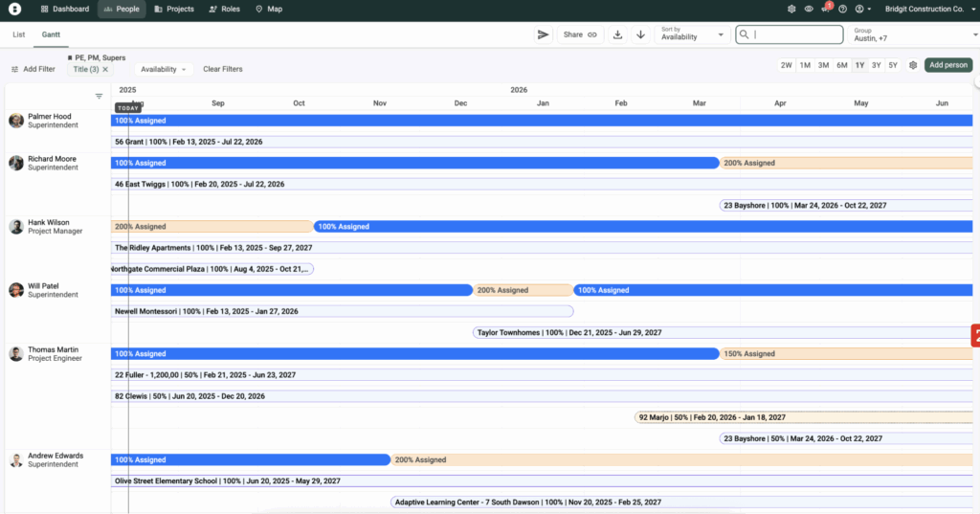
Task: Click the search input field
Action: click(790, 34)
